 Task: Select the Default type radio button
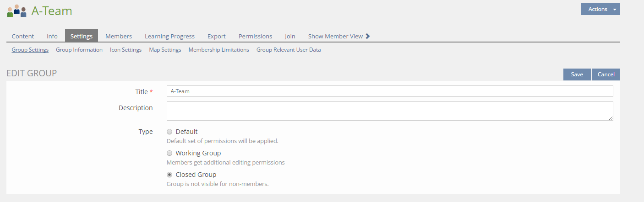(x=169, y=132)
